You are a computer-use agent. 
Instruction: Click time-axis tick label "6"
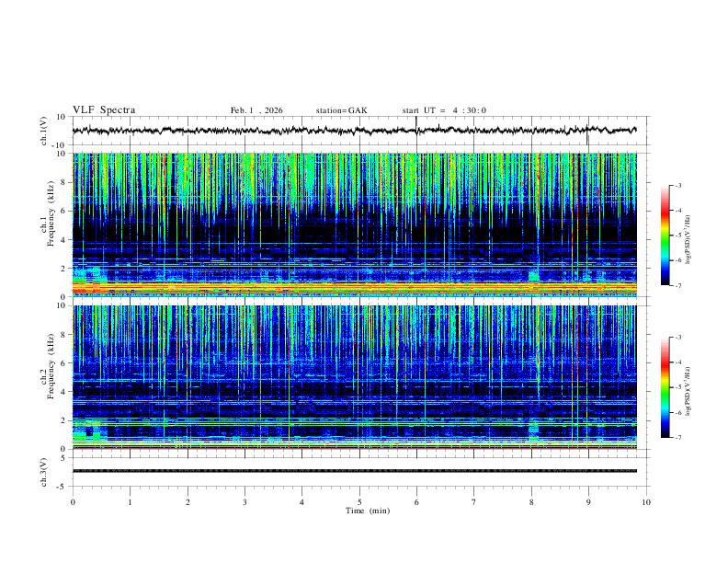pyautogui.click(x=416, y=502)
